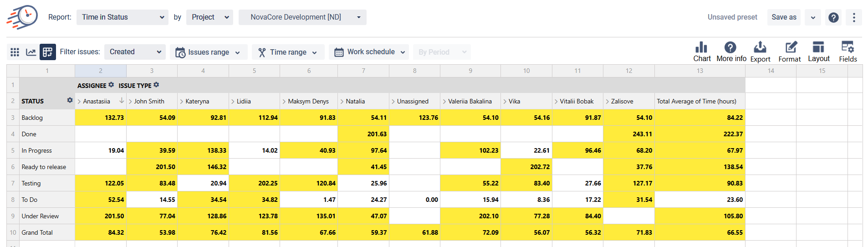Open the Time in Status report dropdown
Image resolution: width=868 pixels, height=247 pixels.
[x=122, y=17]
